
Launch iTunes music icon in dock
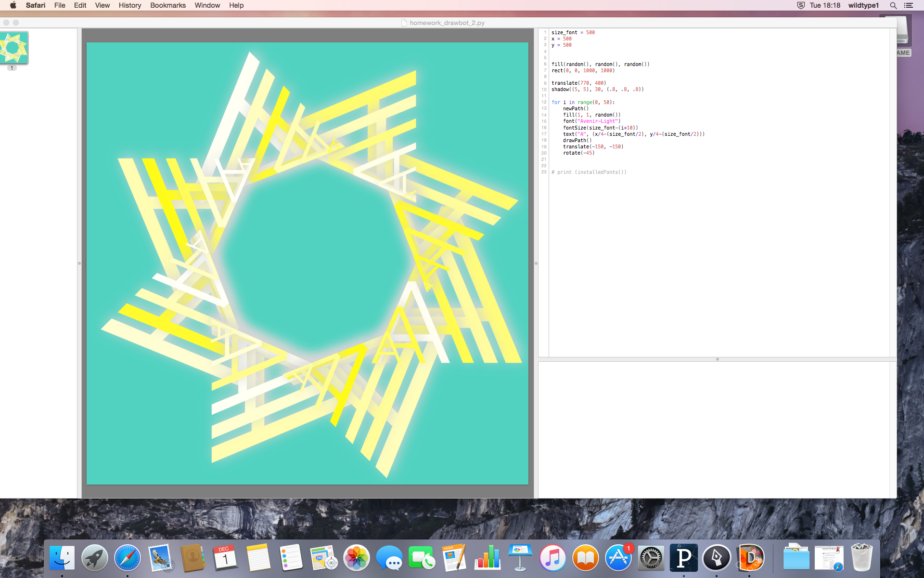553,558
